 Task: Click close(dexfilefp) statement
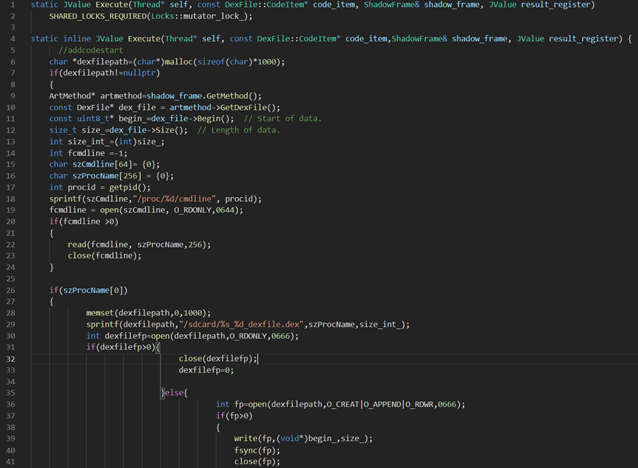click(x=217, y=358)
